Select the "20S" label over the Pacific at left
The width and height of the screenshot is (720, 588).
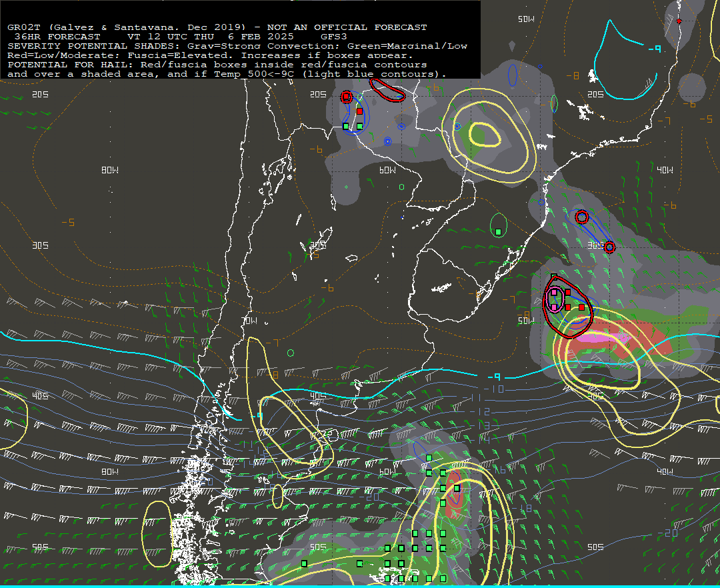(40, 94)
